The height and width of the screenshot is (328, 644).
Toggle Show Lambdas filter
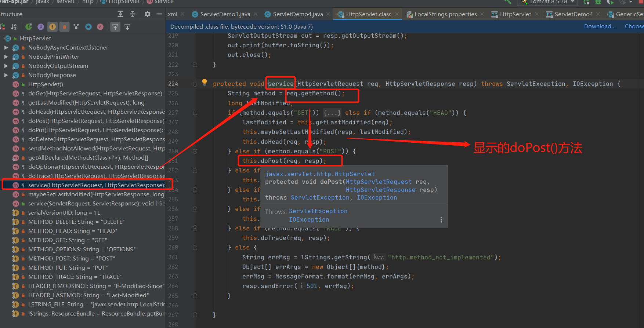click(x=100, y=27)
